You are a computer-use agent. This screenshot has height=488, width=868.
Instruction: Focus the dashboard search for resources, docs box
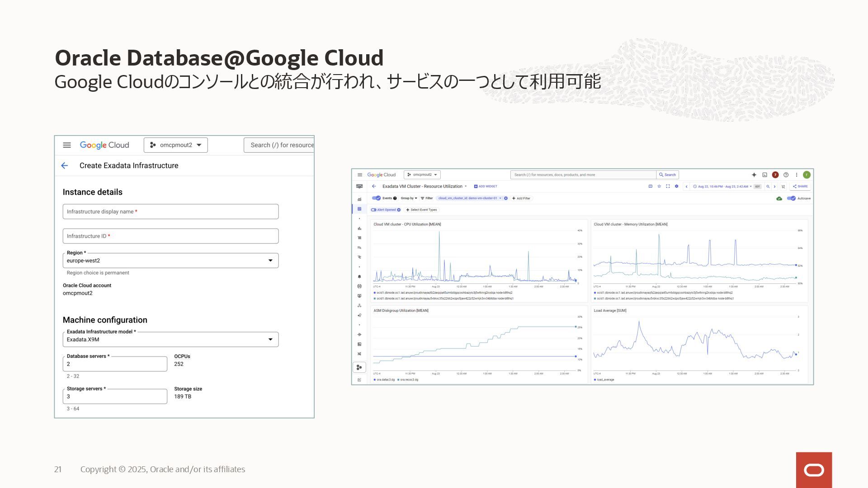[583, 175]
